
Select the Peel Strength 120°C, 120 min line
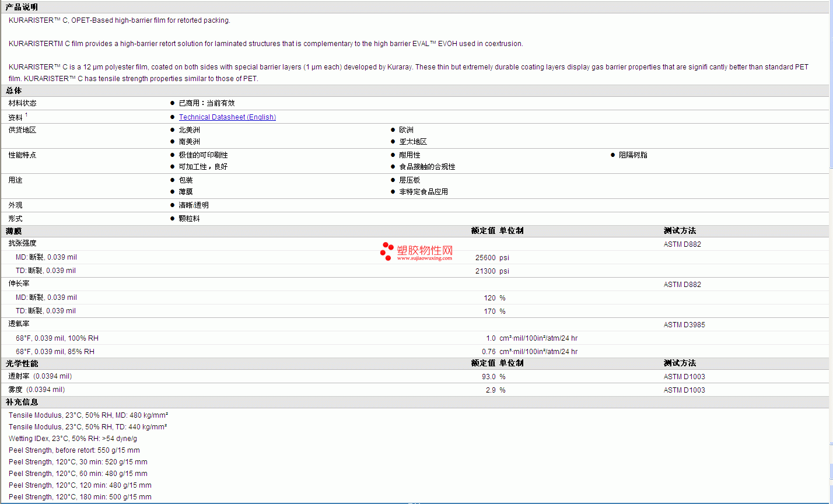pos(80,485)
